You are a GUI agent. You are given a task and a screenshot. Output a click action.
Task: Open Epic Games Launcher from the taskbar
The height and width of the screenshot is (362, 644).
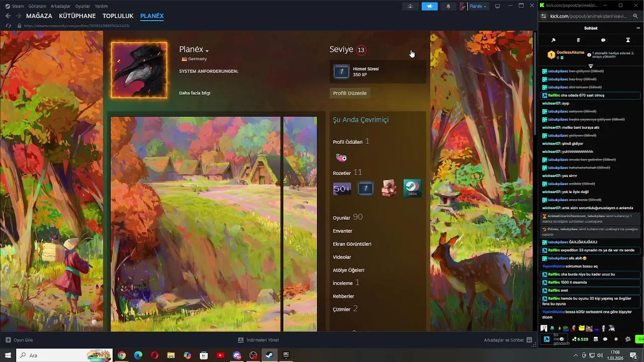tap(286, 355)
